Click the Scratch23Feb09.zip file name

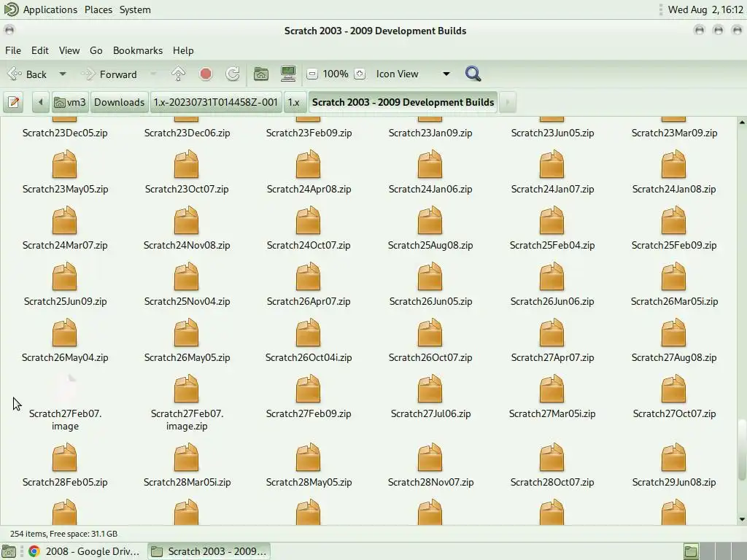pos(309,133)
